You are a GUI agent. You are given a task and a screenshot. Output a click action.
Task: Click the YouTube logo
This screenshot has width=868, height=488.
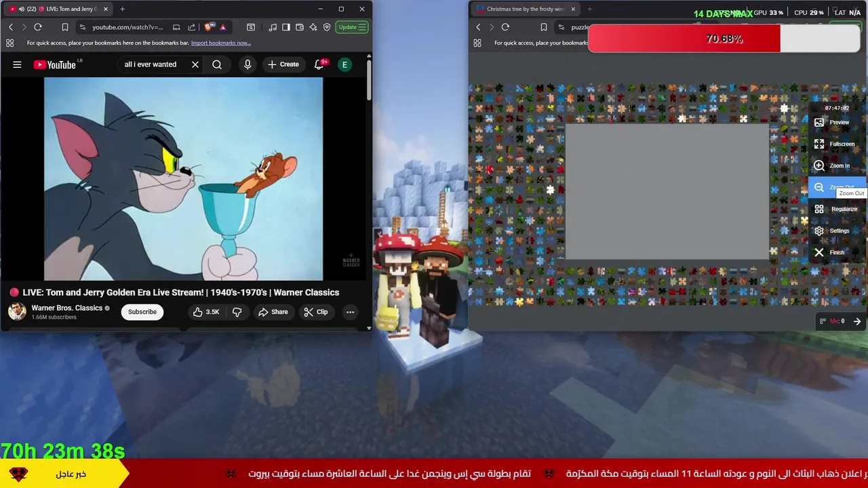coord(55,64)
